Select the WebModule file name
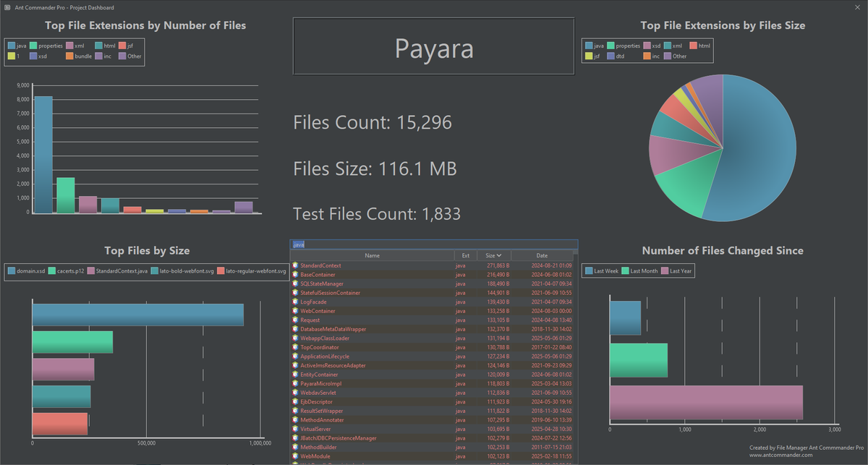 coord(315,456)
